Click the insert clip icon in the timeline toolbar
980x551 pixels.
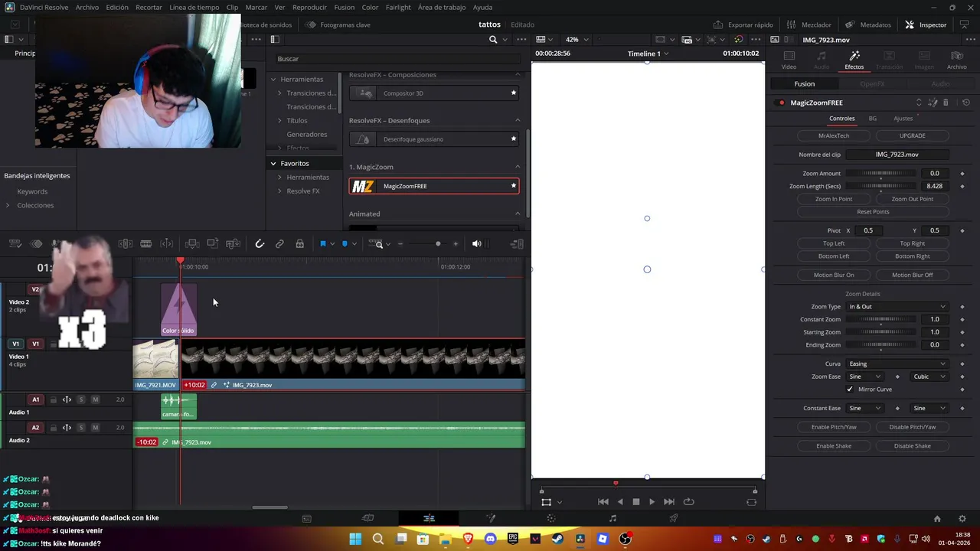point(192,244)
